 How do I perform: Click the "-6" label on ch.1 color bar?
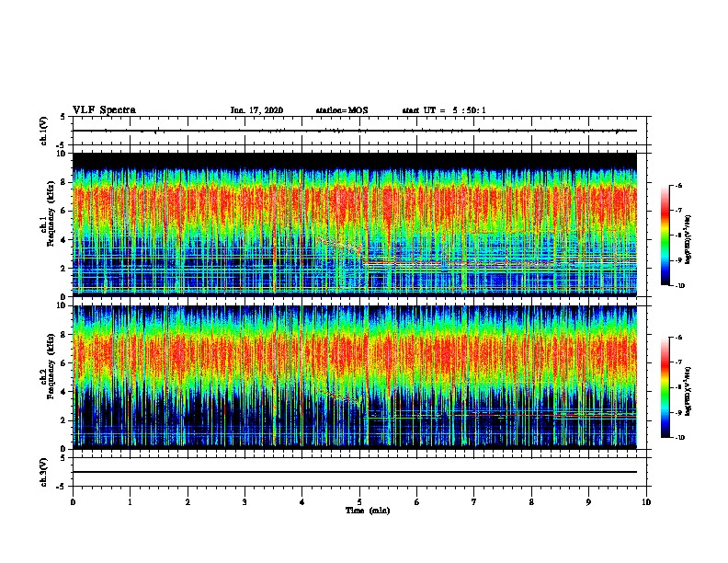click(678, 185)
